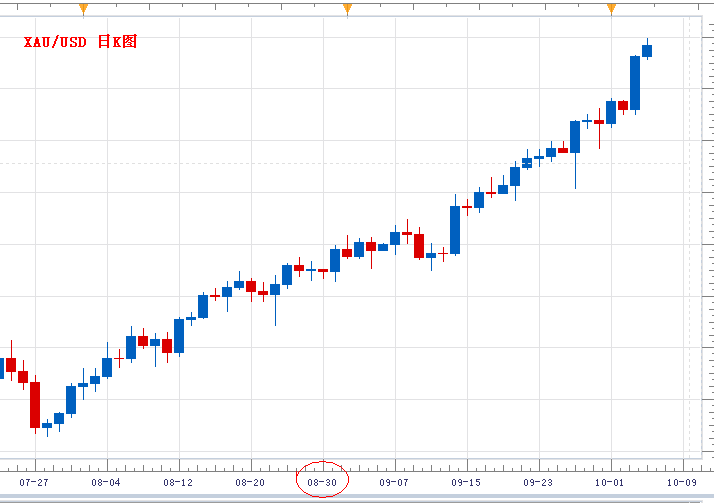Click the 10-09 date label
714x503 pixels.
pos(682,483)
